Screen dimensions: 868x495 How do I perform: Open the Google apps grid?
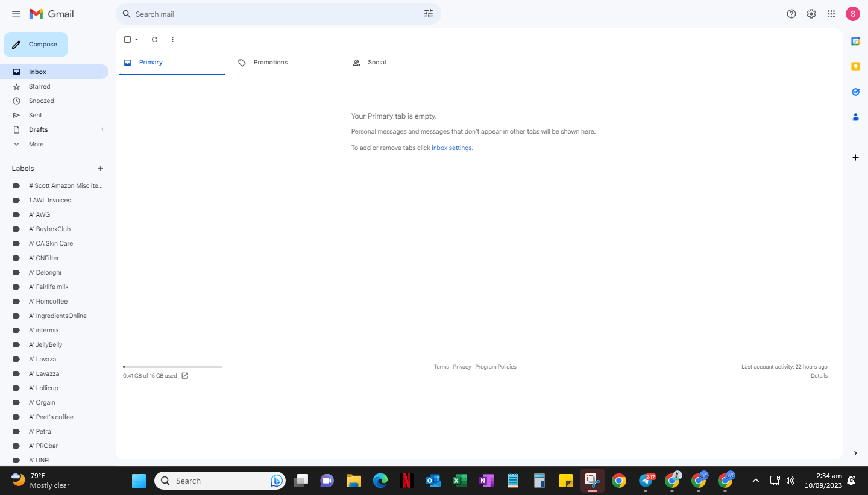click(x=831, y=14)
